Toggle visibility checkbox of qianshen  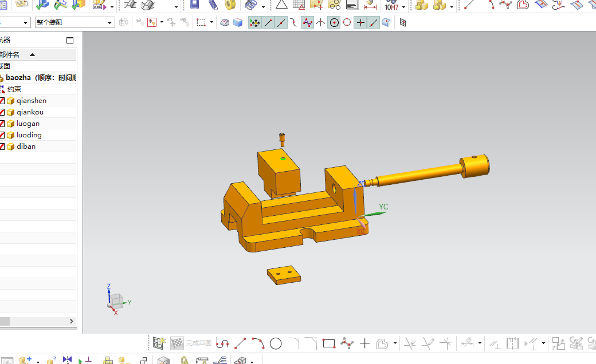[x=2, y=101]
